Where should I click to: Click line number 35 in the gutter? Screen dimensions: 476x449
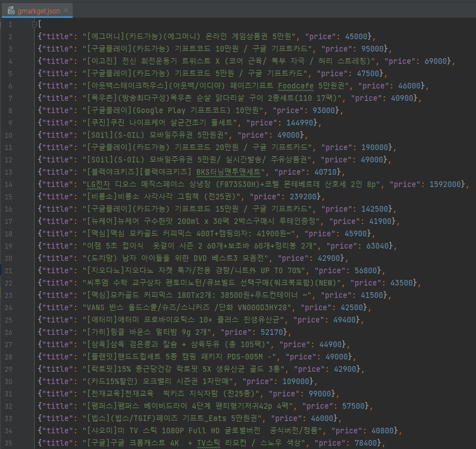pyautogui.click(x=8, y=443)
